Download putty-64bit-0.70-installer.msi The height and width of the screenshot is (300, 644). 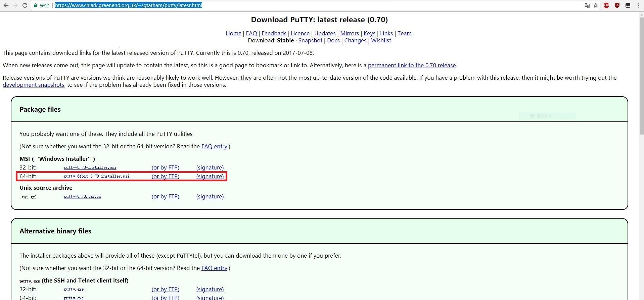pyautogui.click(x=97, y=176)
